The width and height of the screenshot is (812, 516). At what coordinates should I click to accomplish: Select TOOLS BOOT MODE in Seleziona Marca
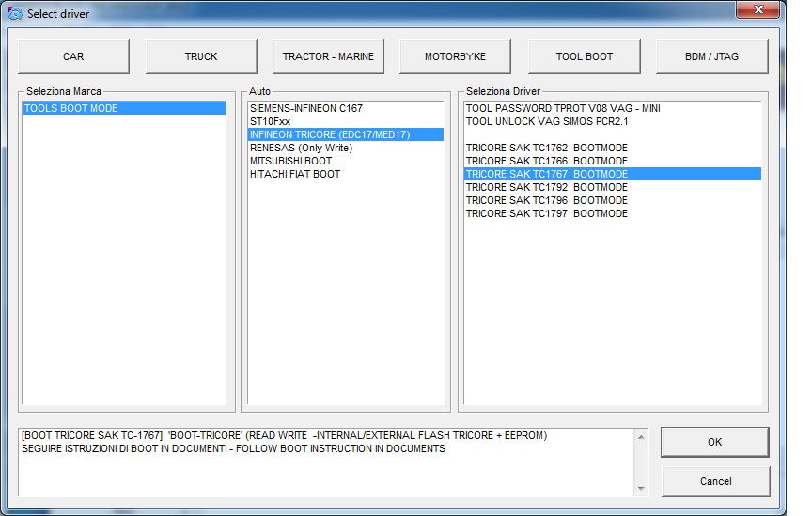124,108
